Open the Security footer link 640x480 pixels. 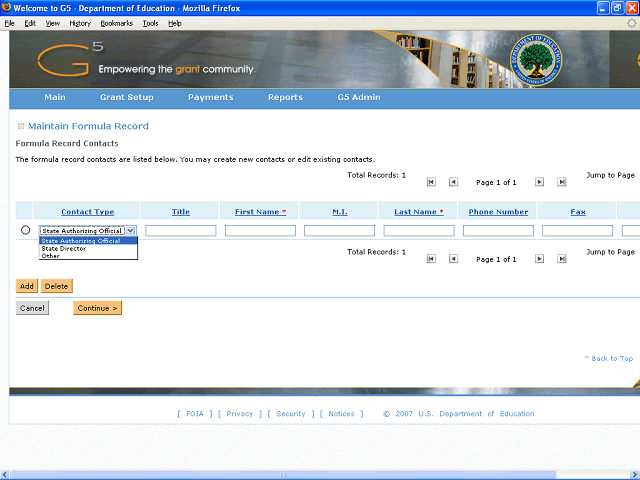tap(291, 414)
